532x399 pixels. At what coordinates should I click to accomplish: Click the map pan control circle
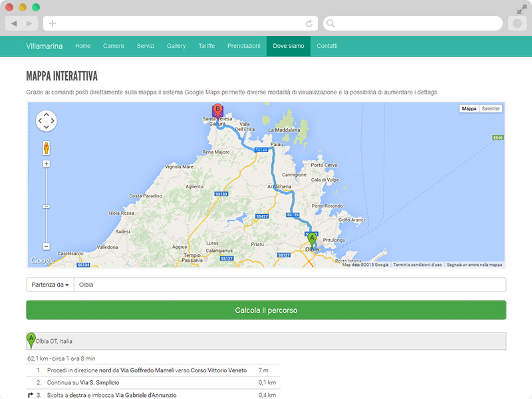(46, 121)
